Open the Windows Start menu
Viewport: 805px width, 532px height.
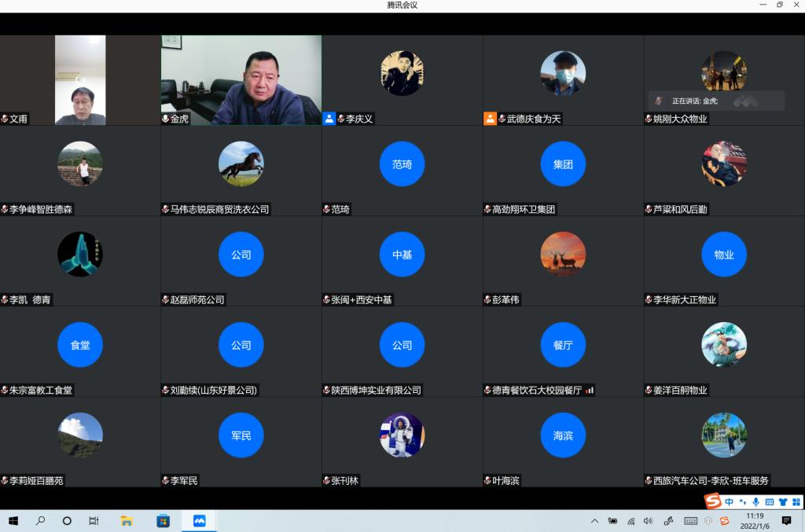point(13,521)
